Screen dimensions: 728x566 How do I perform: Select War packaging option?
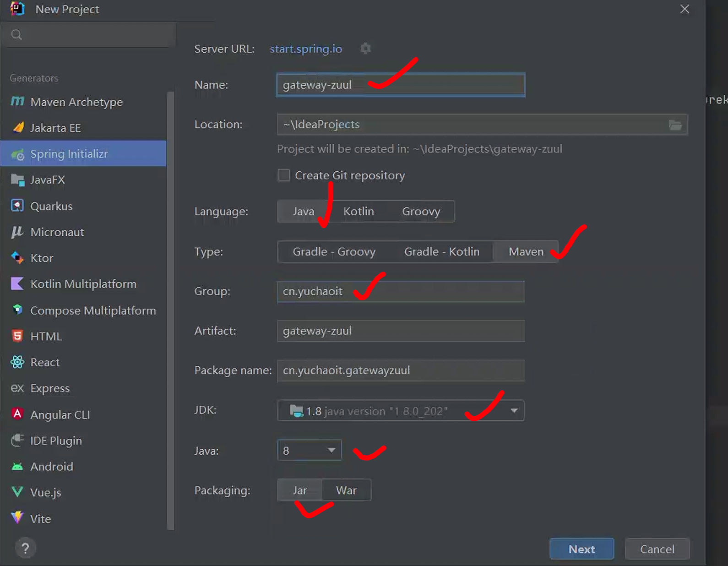[x=346, y=490]
